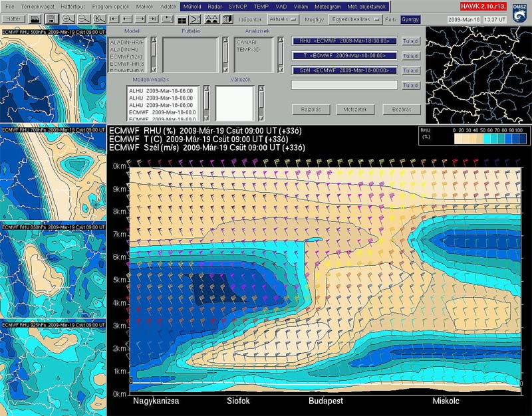
Task: Open the Térképkivágat menu
Action: click(x=39, y=6)
